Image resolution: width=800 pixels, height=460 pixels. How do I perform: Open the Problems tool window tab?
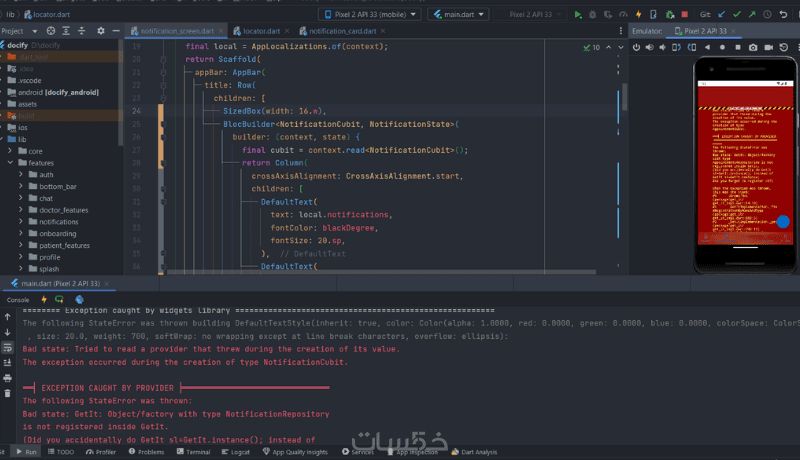tap(146, 452)
